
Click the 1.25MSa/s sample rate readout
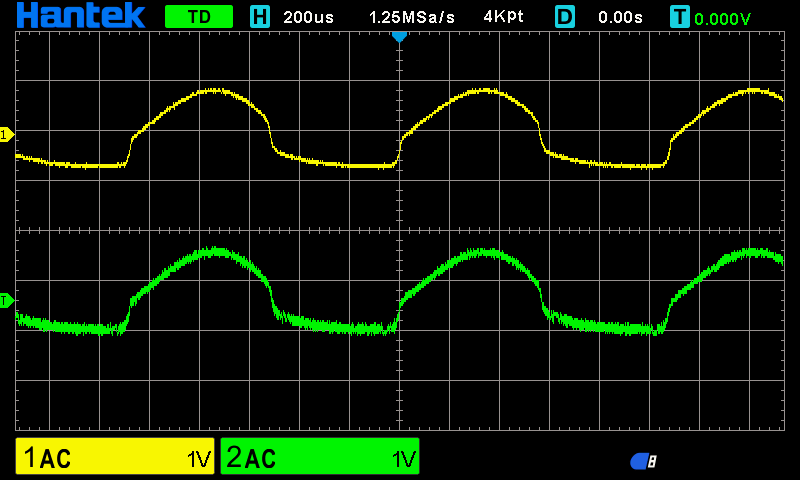[412, 17]
